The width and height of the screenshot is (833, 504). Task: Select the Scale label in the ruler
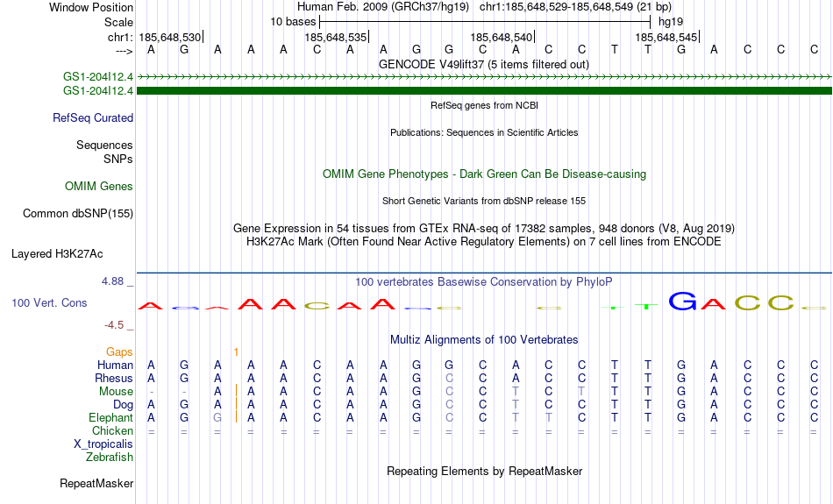[x=118, y=22]
